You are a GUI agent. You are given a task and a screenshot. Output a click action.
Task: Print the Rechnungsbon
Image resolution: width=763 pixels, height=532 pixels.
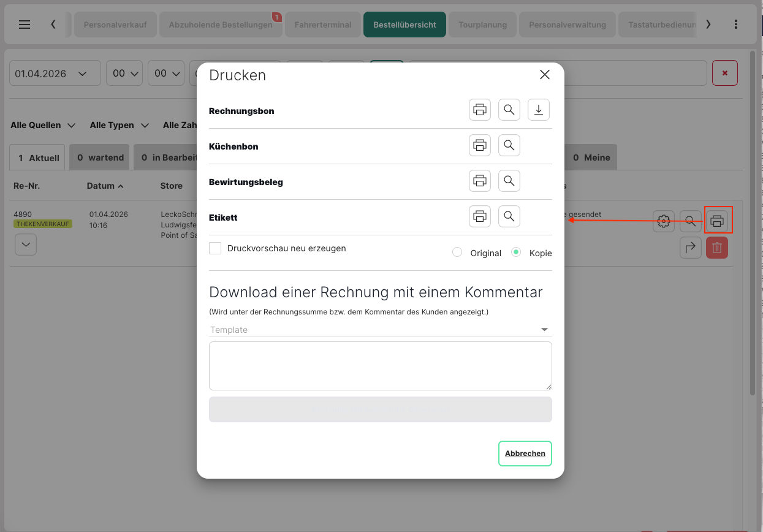click(x=480, y=110)
